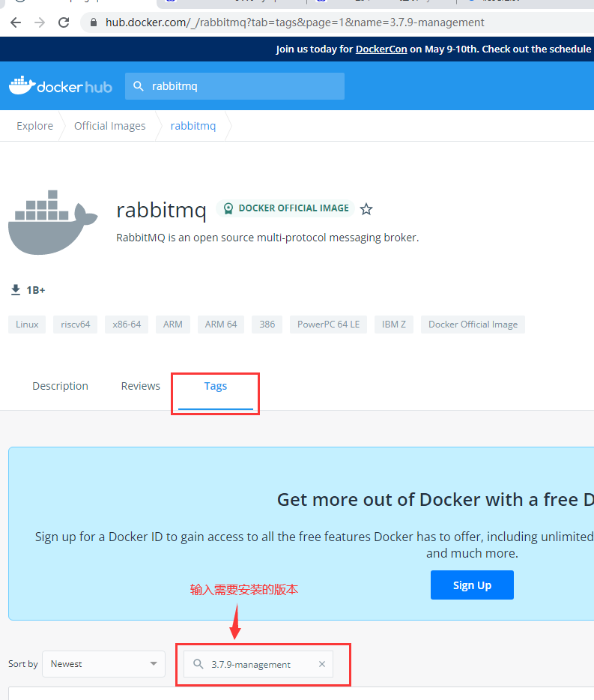Click the download count icon

(x=16, y=290)
